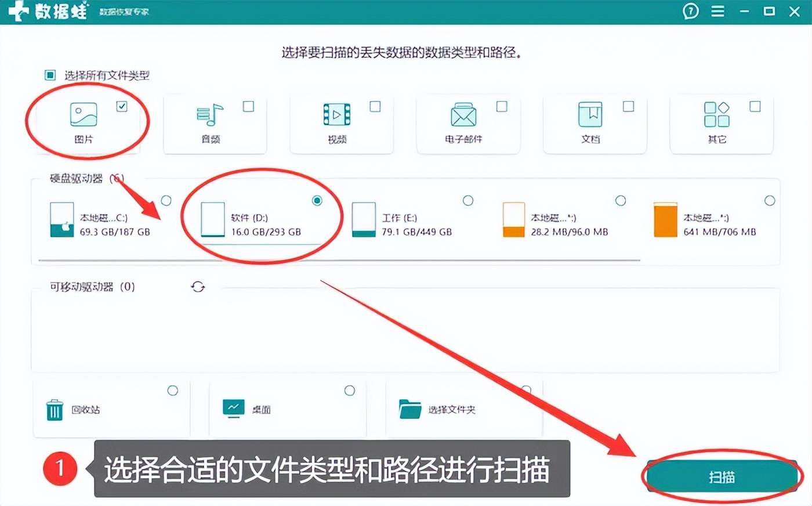The width and height of the screenshot is (812, 506).
Task: Select the 本地磁盘 C: drive radio button
Action: [166, 200]
